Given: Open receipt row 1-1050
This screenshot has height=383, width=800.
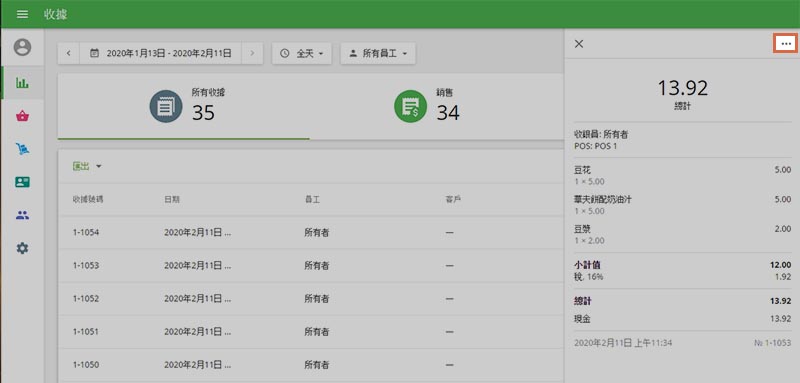Looking at the screenshot, I should click(x=311, y=365).
